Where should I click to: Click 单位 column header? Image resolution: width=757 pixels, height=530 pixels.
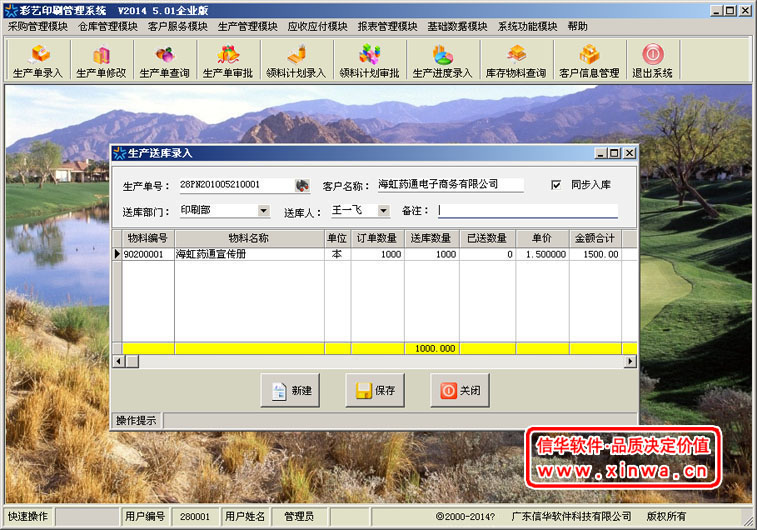click(x=337, y=238)
